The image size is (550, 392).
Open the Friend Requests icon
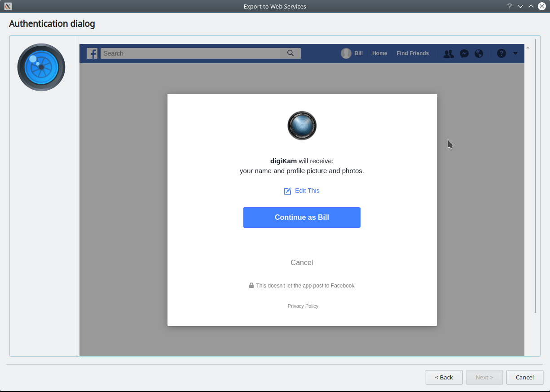[449, 53]
